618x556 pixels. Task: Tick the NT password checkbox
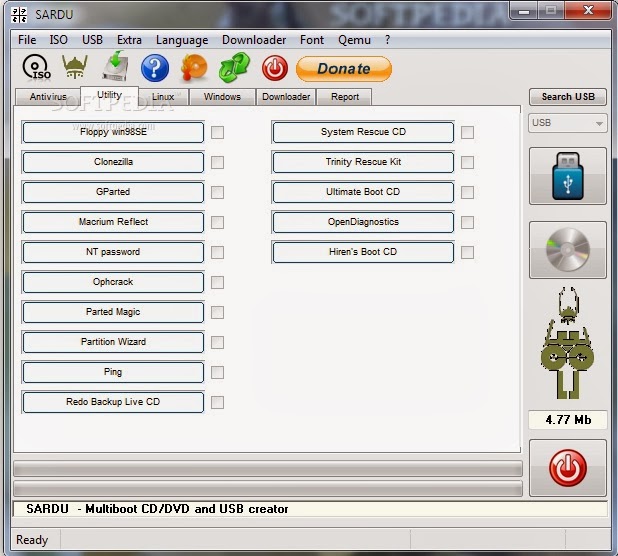click(x=218, y=252)
